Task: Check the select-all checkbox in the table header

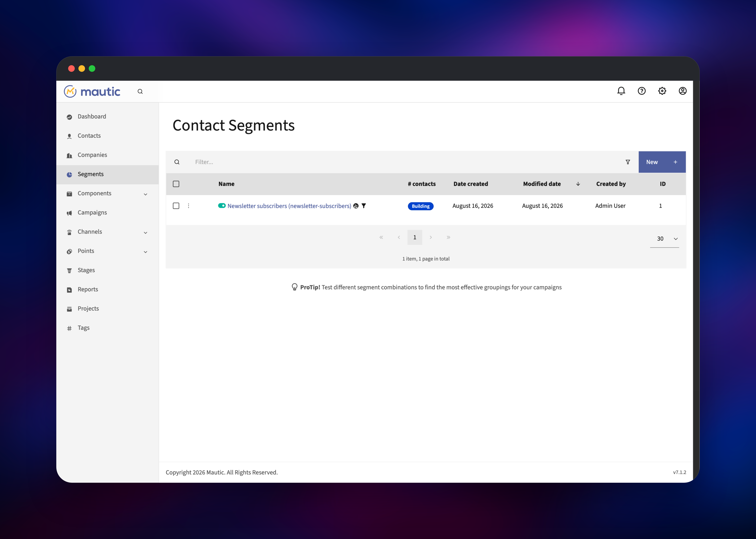Action: click(x=176, y=184)
